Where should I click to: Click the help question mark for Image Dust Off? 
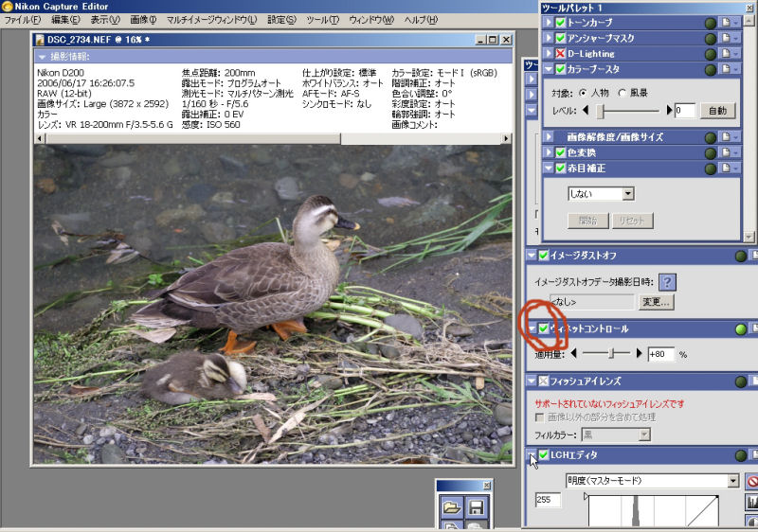click(668, 282)
